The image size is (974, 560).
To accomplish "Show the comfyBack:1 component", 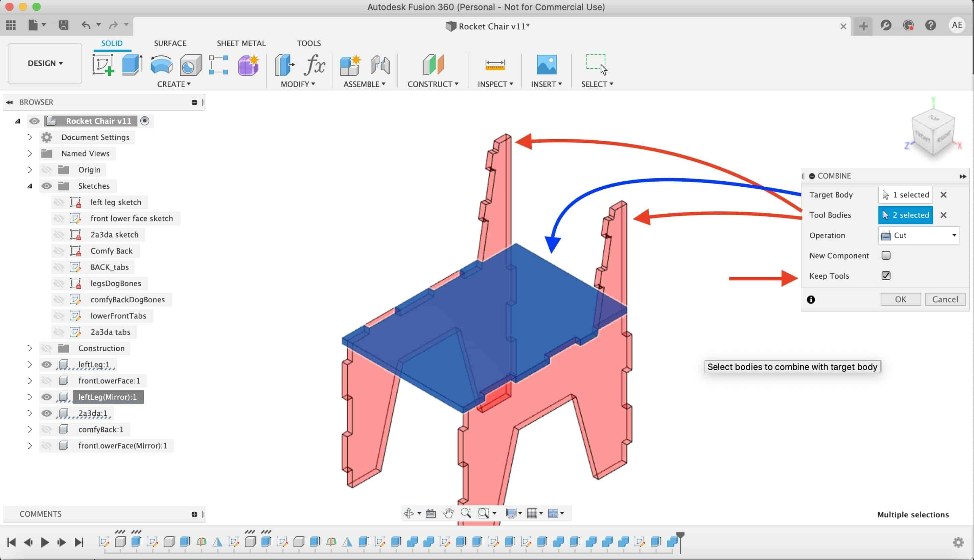I will (47, 429).
